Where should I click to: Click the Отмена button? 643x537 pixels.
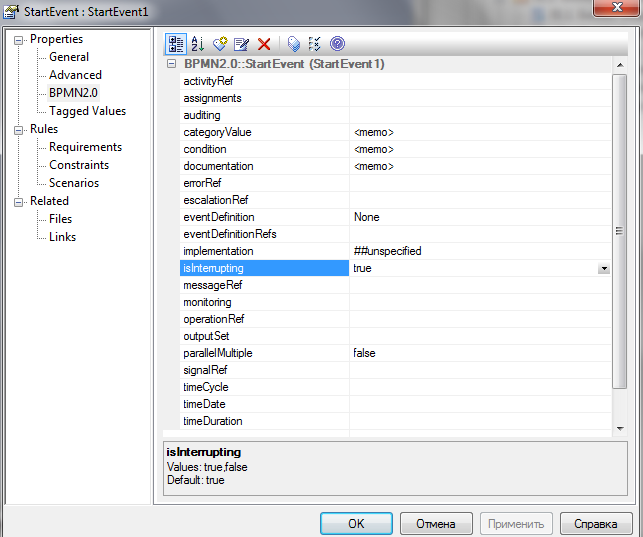(436, 523)
